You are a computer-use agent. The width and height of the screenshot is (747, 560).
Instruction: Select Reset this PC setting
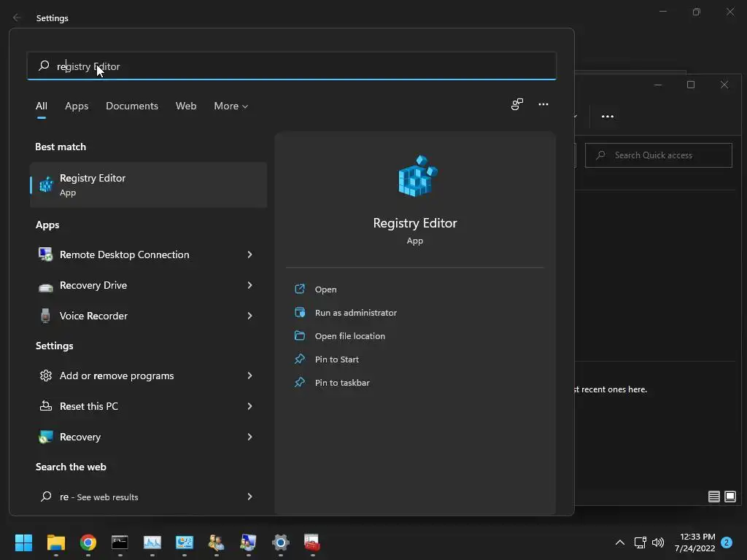[x=148, y=406]
